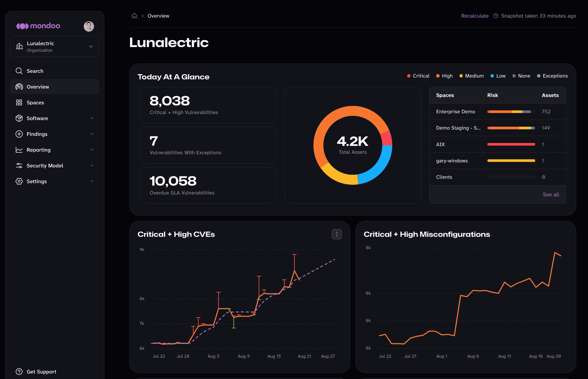588x379 pixels.
Task: Open the user avatar profile
Action: [x=89, y=26]
